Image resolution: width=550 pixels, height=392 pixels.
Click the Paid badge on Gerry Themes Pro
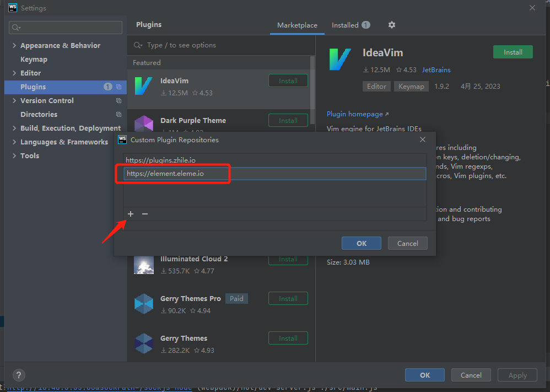(x=236, y=298)
